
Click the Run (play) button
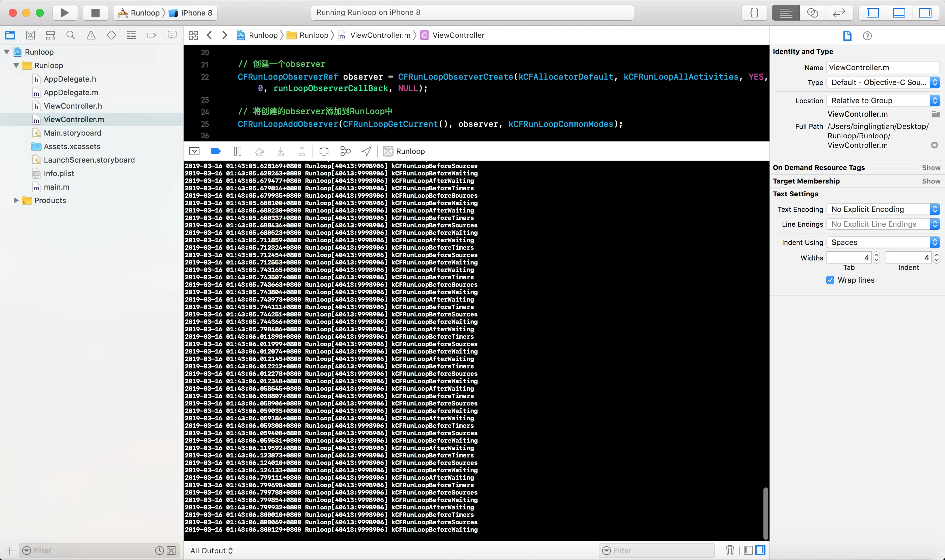64,13
